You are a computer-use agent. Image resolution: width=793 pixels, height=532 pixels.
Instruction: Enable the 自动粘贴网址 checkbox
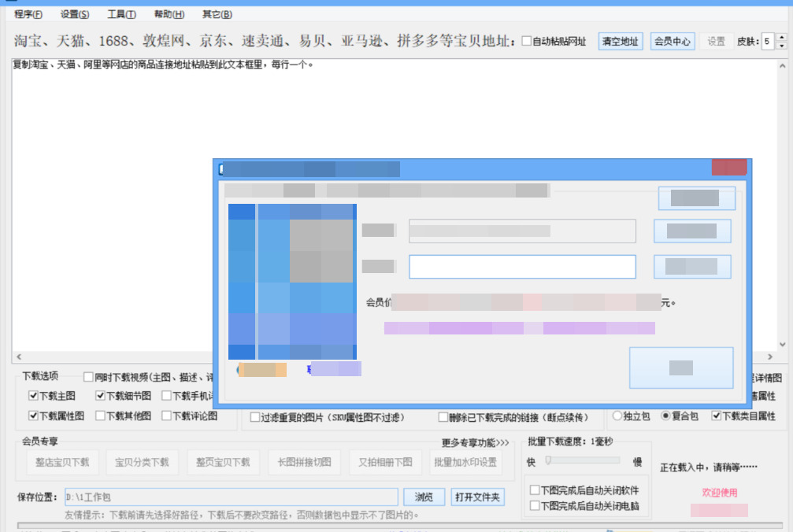pyautogui.click(x=527, y=41)
